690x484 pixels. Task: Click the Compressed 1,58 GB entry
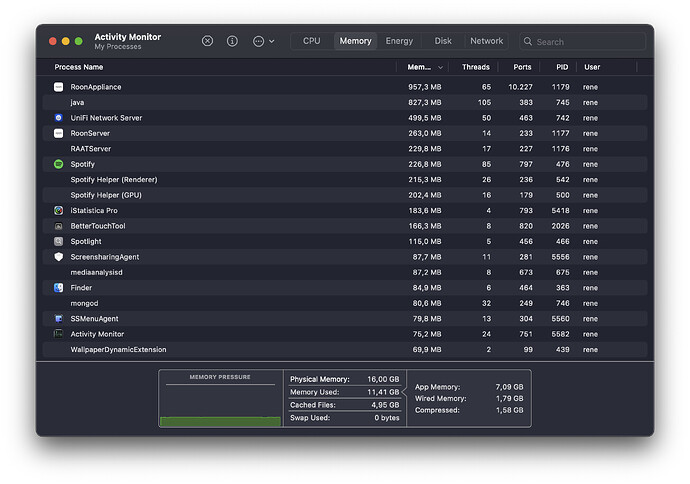(469, 410)
